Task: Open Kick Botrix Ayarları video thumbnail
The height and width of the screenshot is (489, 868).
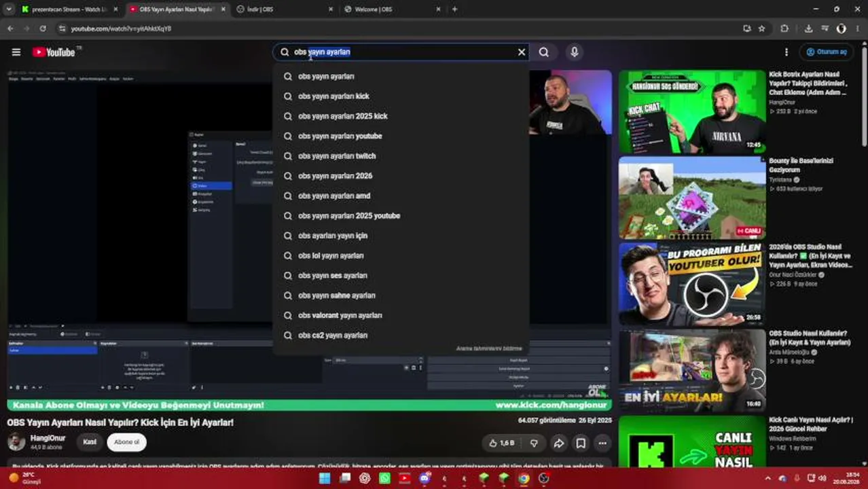Action: tap(691, 112)
